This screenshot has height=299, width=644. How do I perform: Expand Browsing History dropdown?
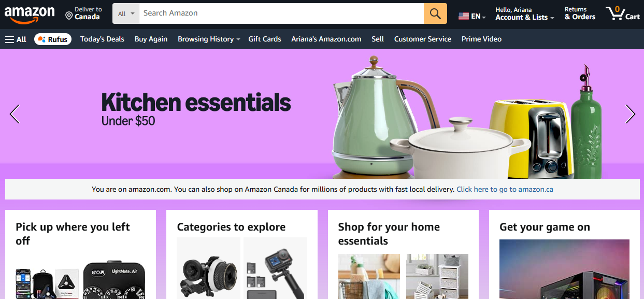click(209, 39)
